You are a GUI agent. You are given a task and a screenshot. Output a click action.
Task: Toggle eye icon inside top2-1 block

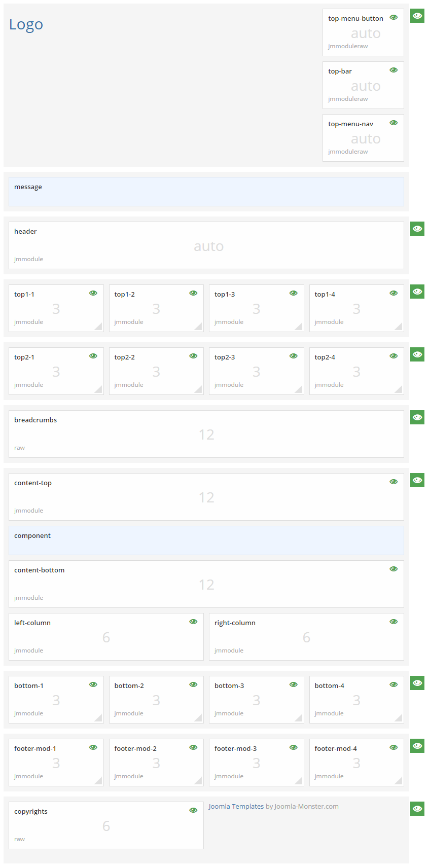93,356
